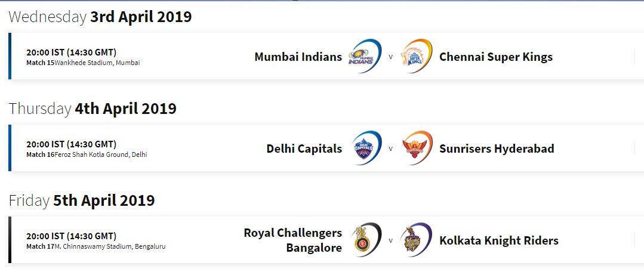Click the Royal Challengers Bangalore team name
644x275 pixels.
[x=293, y=240]
